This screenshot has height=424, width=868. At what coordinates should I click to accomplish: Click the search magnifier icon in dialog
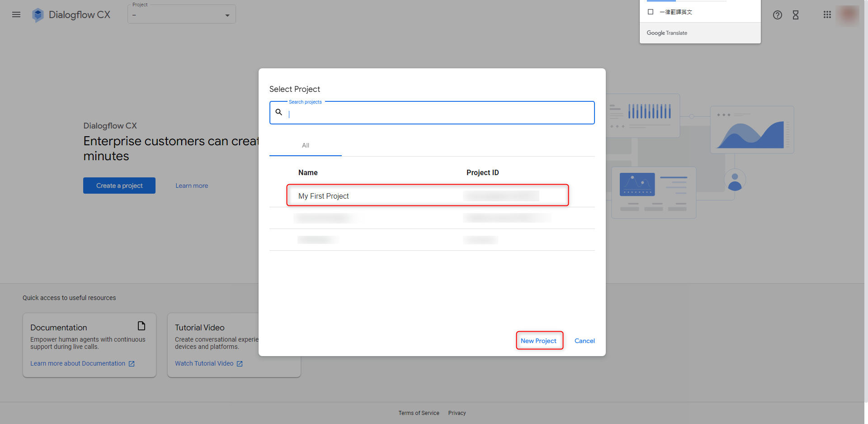(x=279, y=112)
